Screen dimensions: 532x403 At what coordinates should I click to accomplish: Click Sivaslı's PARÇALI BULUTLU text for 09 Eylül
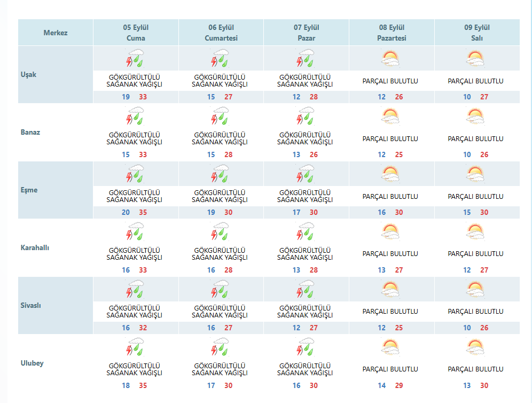(x=475, y=311)
